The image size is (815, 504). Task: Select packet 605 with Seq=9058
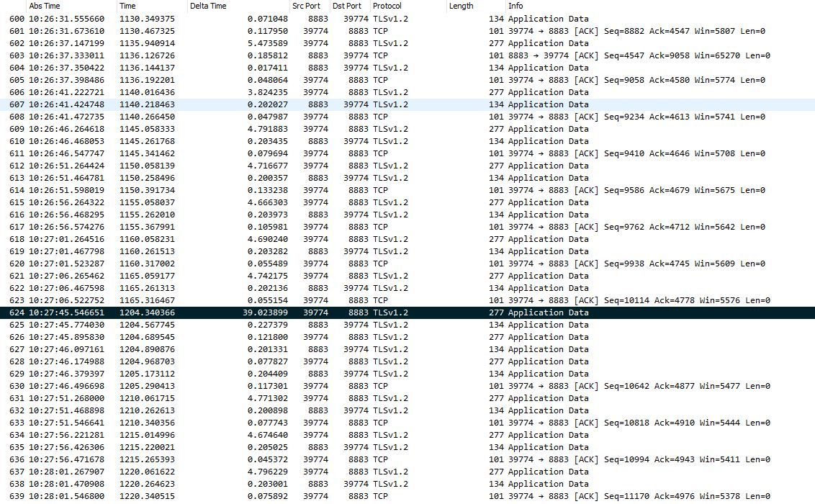(407, 80)
